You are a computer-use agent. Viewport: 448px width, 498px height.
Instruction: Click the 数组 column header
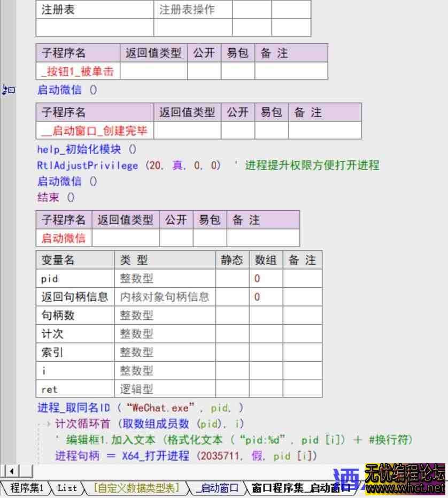[x=266, y=260]
